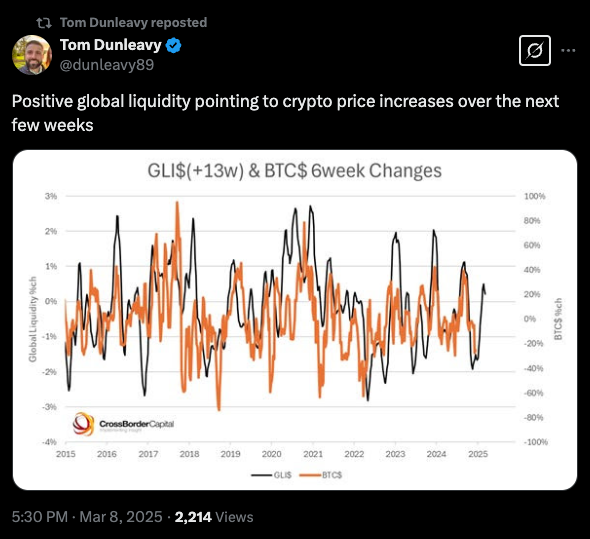Open the chart image thumbnail
This screenshot has height=539, width=590.
pos(295,320)
